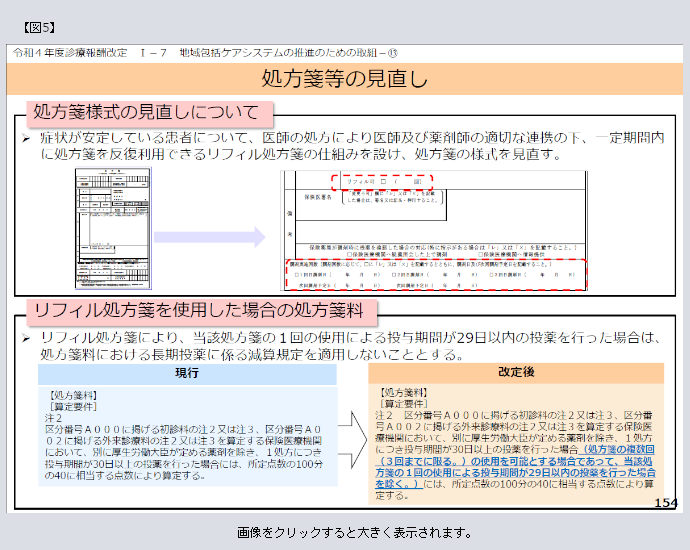690x550 pixels.
Task: Click the red dashed リフィル可 checkbox area on the form
Action: click(382, 182)
